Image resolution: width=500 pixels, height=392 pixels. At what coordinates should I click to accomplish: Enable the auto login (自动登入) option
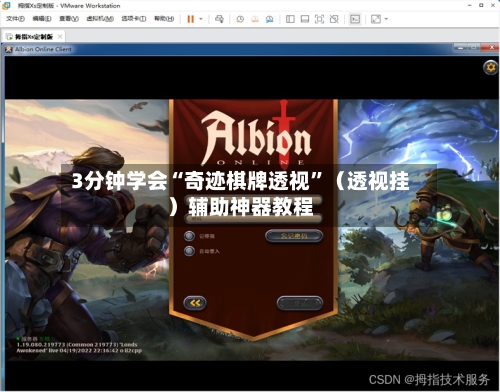tap(189, 251)
